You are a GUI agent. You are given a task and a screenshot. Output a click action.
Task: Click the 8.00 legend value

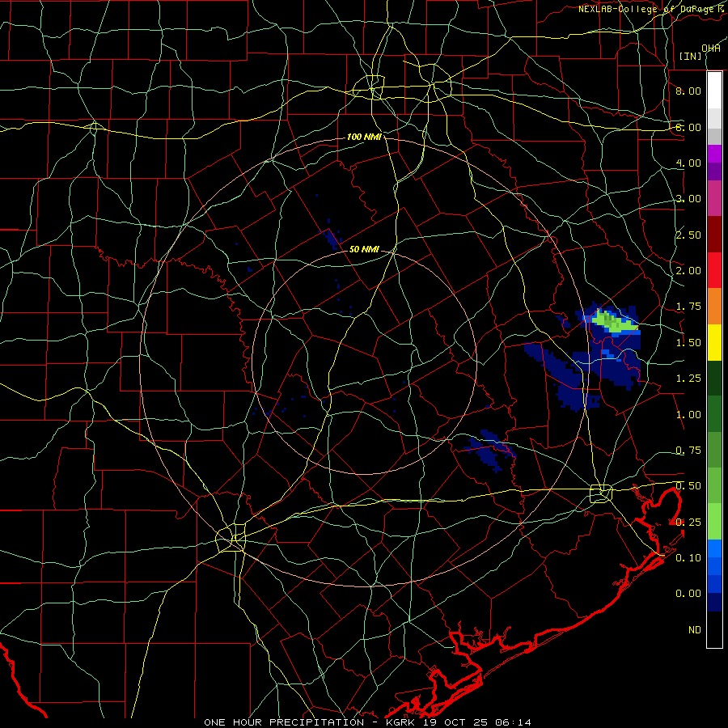[x=688, y=91]
